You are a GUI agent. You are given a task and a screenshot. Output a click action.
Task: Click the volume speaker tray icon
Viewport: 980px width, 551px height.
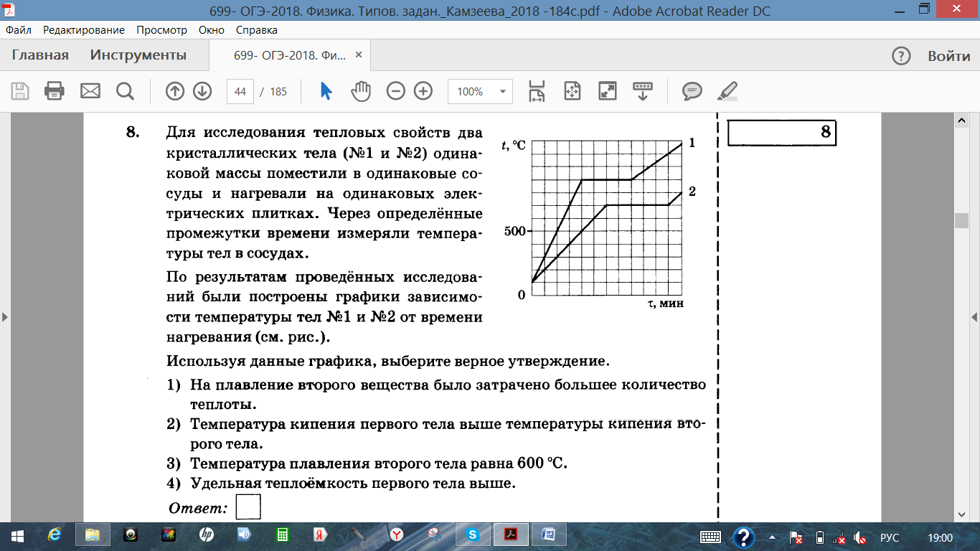[x=859, y=537]
